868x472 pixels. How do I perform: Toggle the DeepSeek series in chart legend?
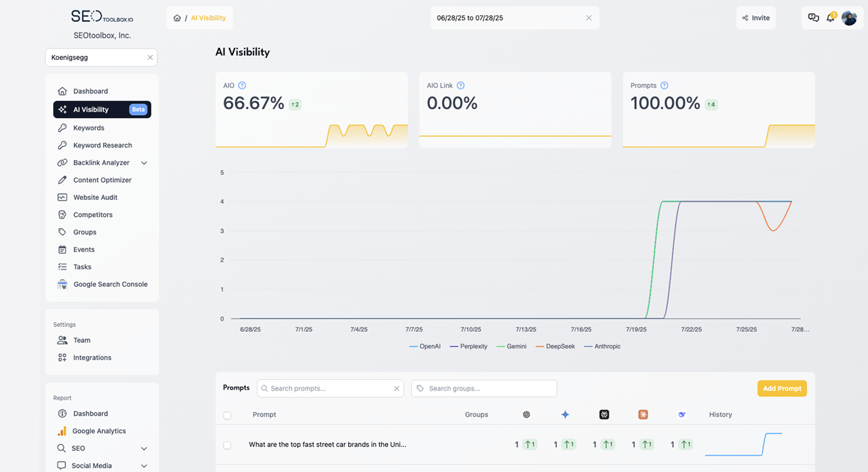pos(556,347)
